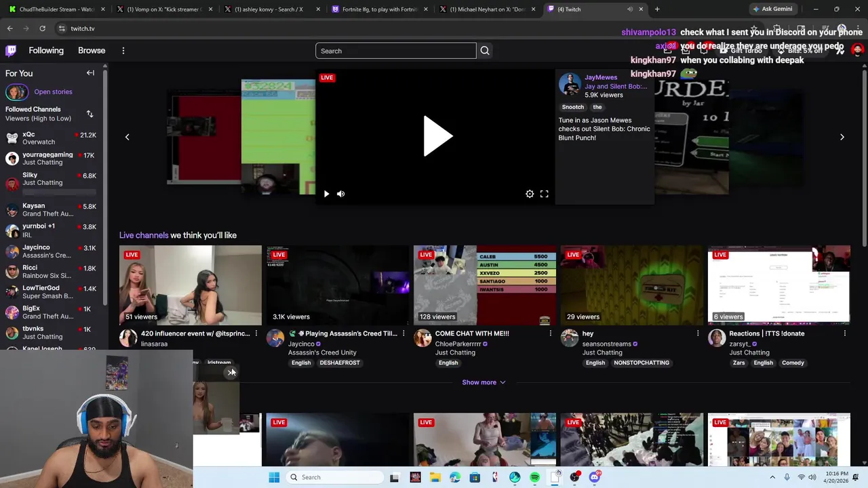Close the Michael Neyhart browser tab
This screenshot has height=488, width=868.
[x=533, y=9]
